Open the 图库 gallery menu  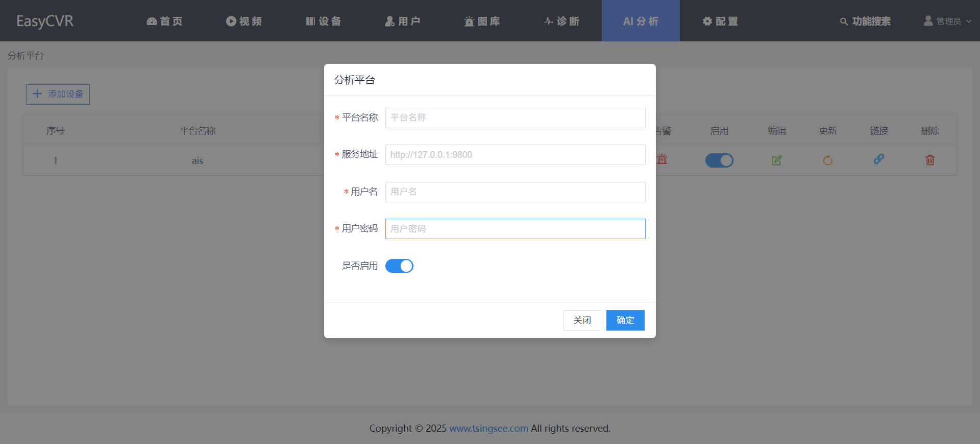[x=482, y=21]
